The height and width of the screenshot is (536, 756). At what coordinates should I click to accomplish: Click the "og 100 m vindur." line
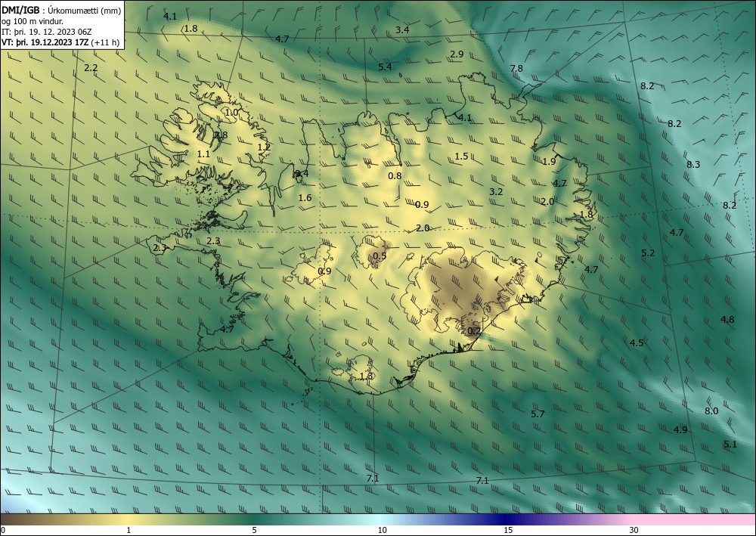pyautogui.click(x=32, y=21)
